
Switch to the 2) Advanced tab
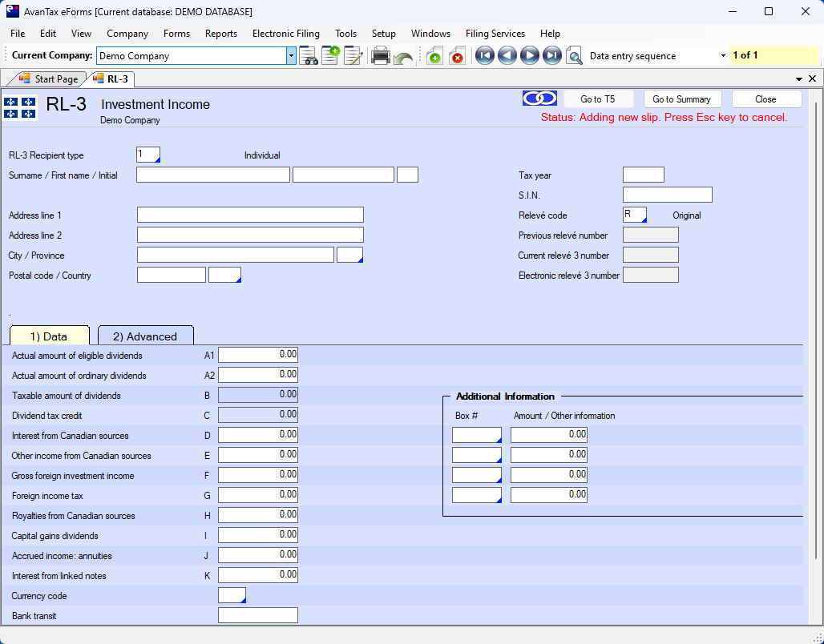(145, 336)
